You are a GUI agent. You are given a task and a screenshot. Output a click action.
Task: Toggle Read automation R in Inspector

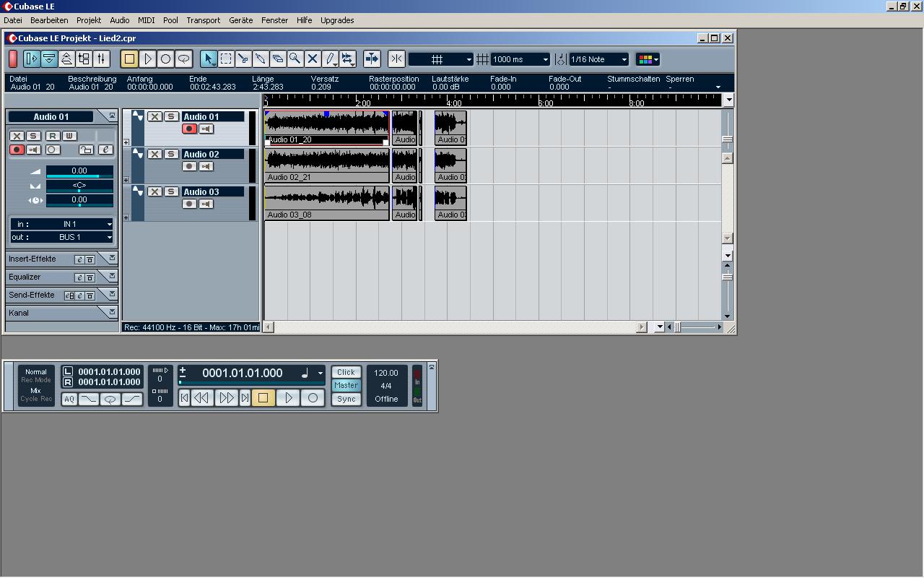[52, 136]
